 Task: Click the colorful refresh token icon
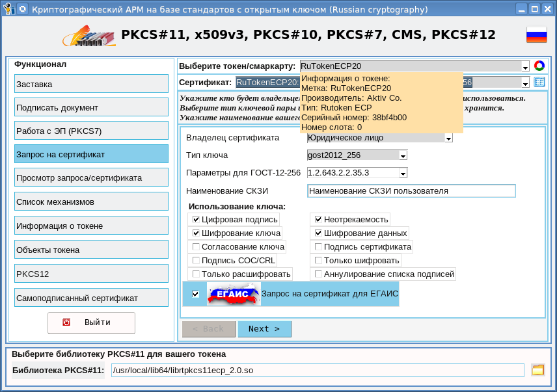click(539, 66)
